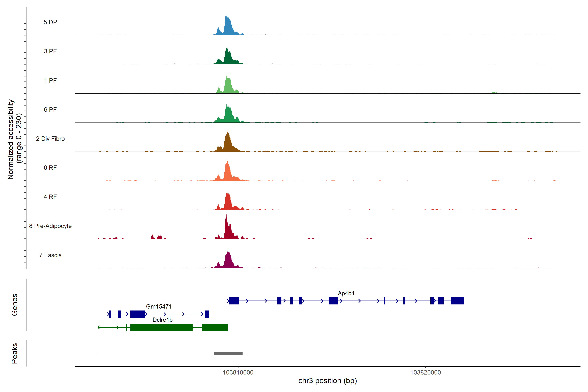Click the Gm15471 gene label
The width and height of the screenshot is (588, 392).
click(159, 307)
